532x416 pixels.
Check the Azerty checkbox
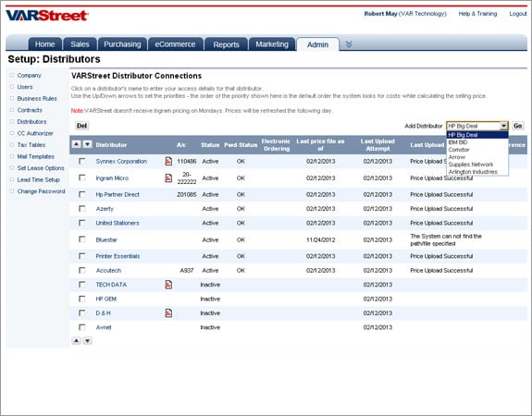(81, 209)
